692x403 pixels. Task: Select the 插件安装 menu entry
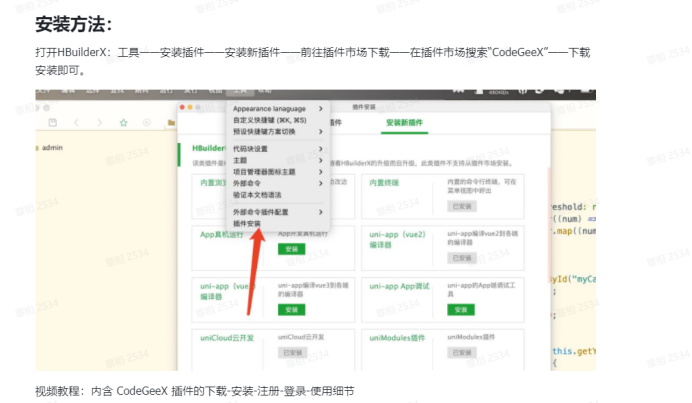(278, 223)
